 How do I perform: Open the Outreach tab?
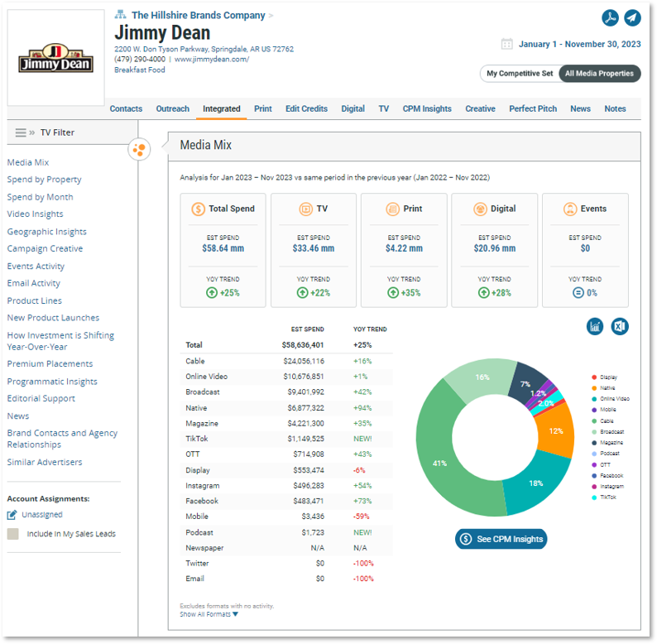click(x=173, y=108)
